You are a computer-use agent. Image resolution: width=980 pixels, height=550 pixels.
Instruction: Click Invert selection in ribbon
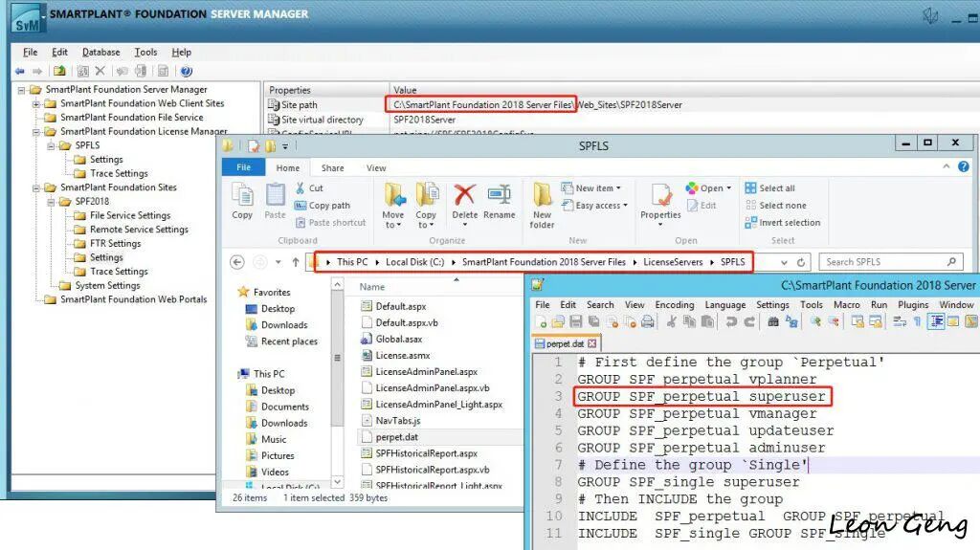pos(783,223)
